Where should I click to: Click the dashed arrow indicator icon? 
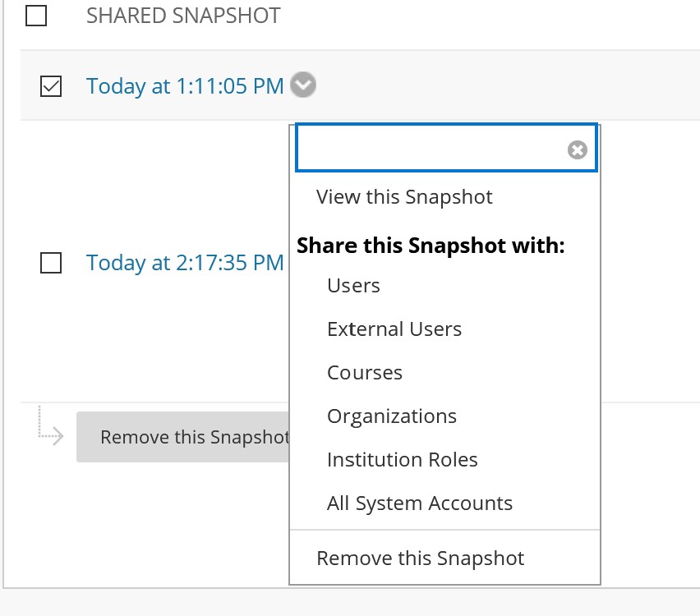(49, 436)
